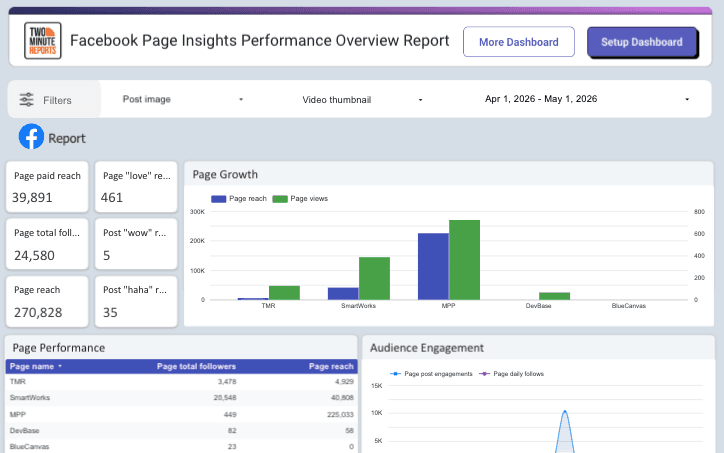Click the Filters label
The height and width of the screenshot is (453, 724).
point(57,100)
